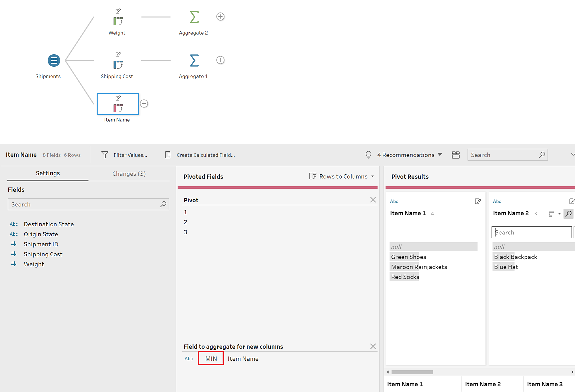Toggle the profile pane view icon

point(456,155)
